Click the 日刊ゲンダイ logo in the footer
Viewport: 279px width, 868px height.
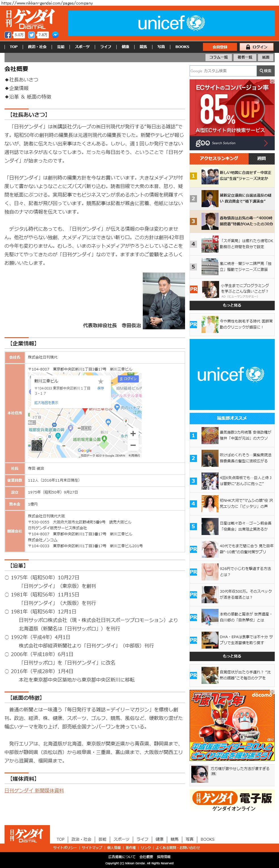coord(27,834)
